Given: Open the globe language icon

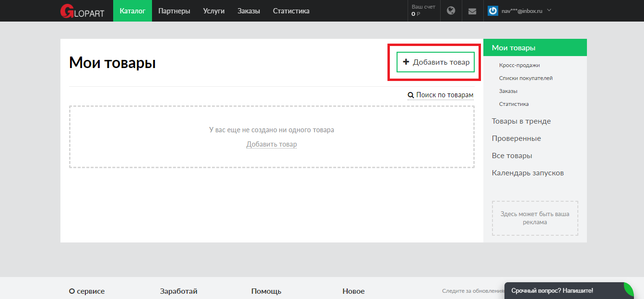Looking at the screenshot, I should [451, 11].
